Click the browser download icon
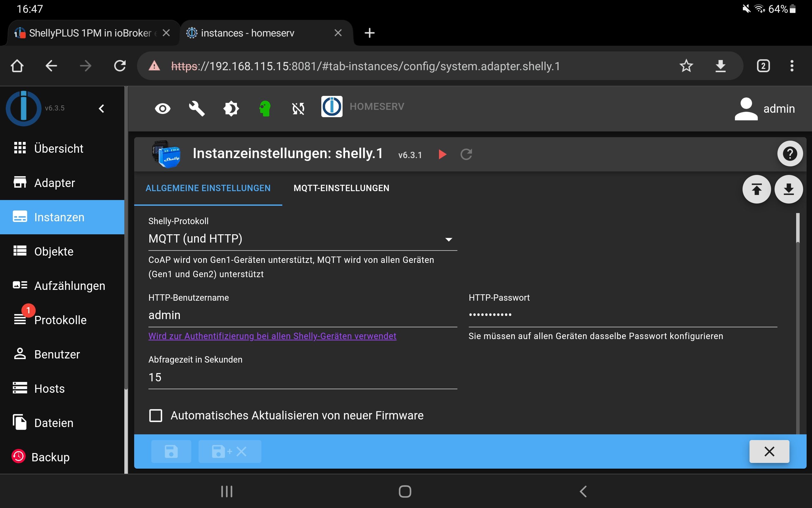 pyautogui.click(x=720, y=66)
